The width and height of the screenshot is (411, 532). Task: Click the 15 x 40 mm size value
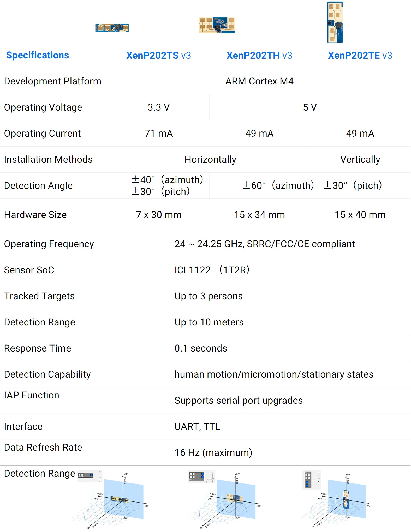360,215
